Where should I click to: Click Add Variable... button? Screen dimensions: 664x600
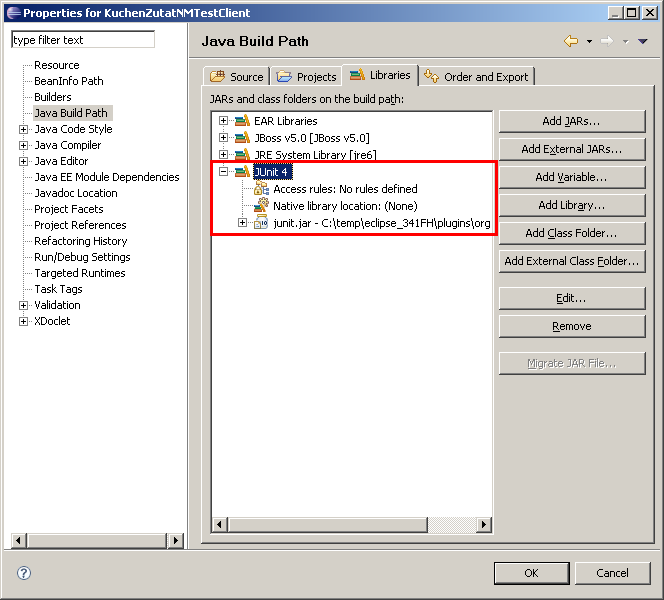[x=572, y=177]
